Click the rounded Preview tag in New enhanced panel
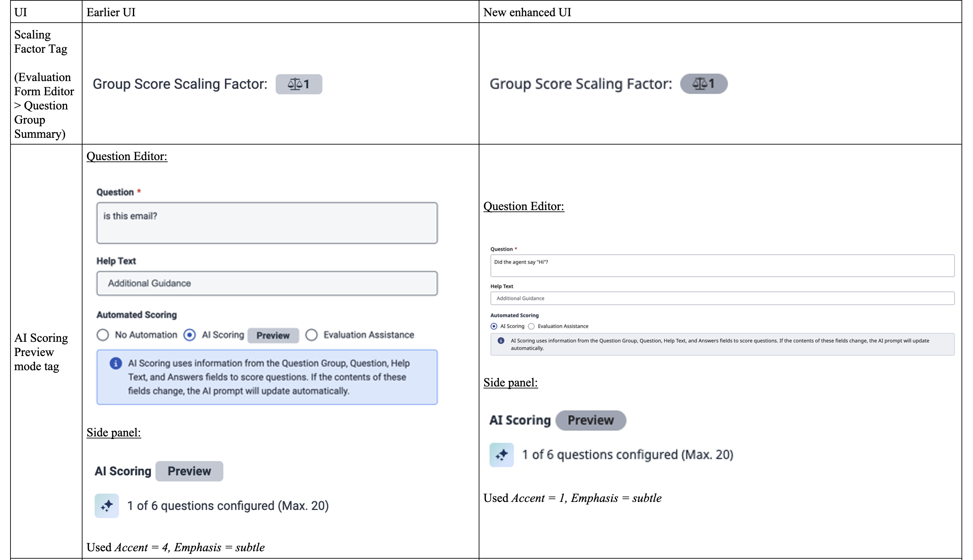Viewport: 973px width, 560px height. click(x=590, y=420)
